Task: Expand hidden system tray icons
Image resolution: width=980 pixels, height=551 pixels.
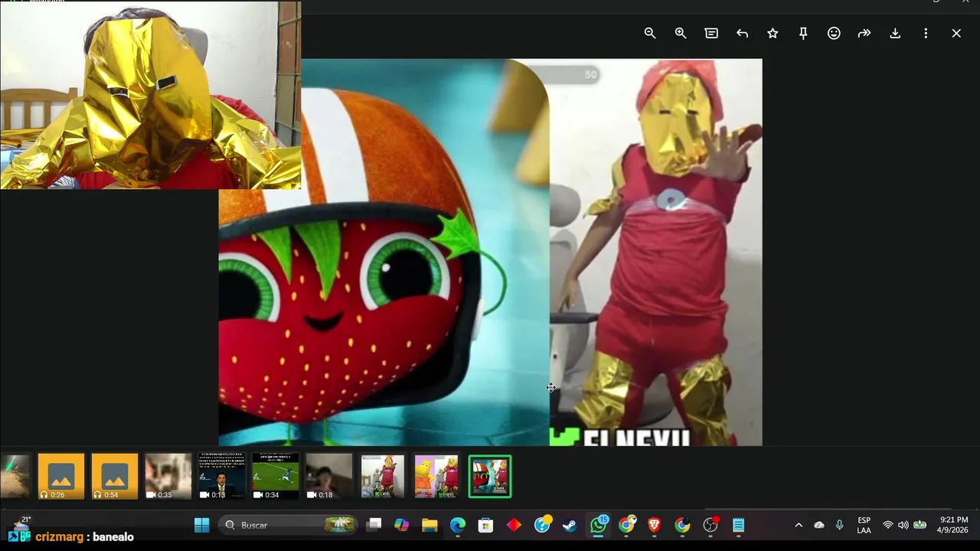Action: pos(799,525)
